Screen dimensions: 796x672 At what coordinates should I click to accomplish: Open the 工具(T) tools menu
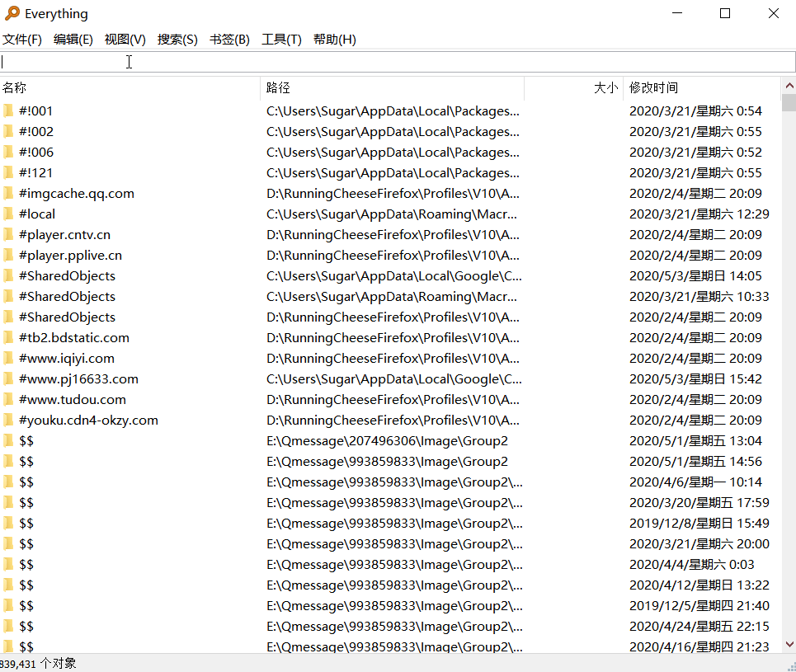click(x=281, y=40)
